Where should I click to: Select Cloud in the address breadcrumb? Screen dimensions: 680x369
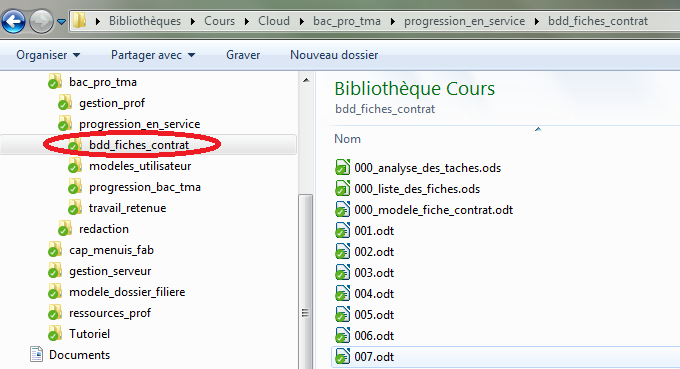pos(274,21)
